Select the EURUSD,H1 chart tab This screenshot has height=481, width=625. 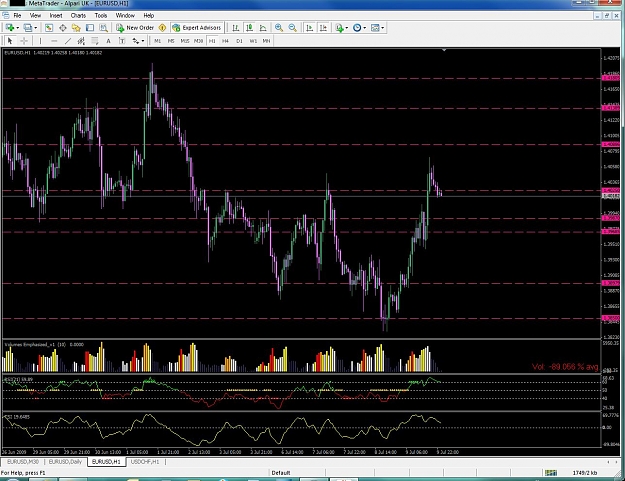(106, 462)
